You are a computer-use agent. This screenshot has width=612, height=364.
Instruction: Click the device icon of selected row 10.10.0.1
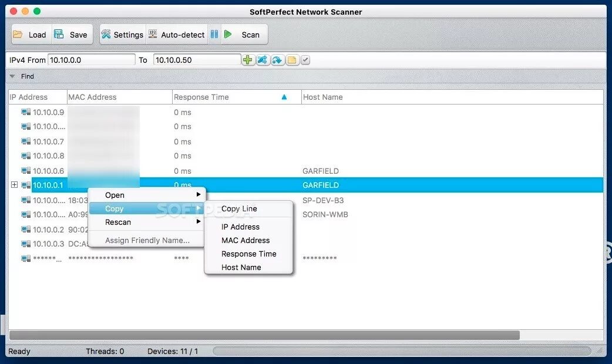(x=26, y=185)
